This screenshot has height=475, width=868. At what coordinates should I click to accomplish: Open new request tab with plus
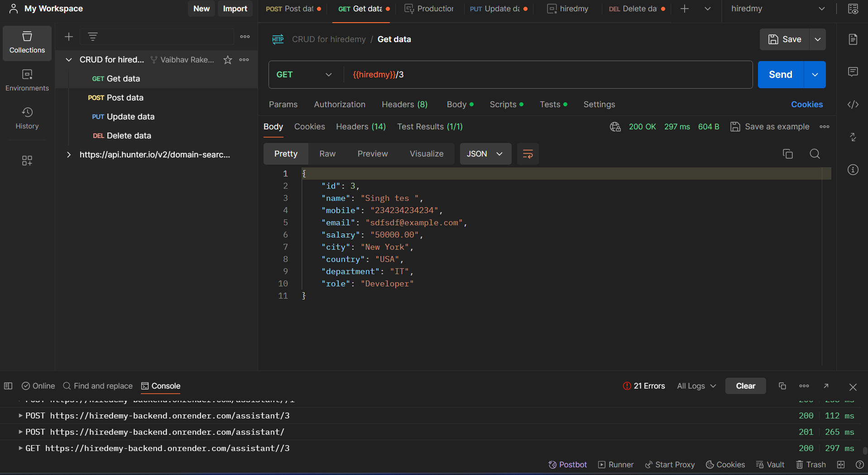[x=685, y=9]
